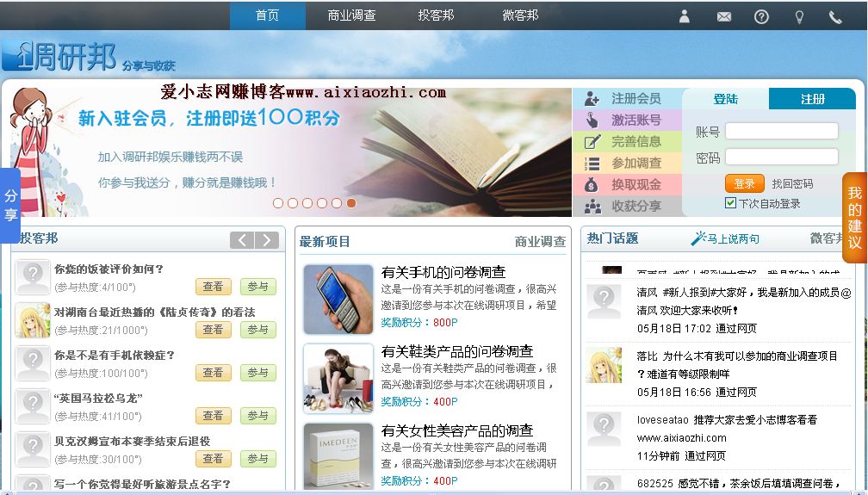The width and height of the screenshot is (868, 495).
Task: Select the first banner slide dot
Action: coord(278,203)
